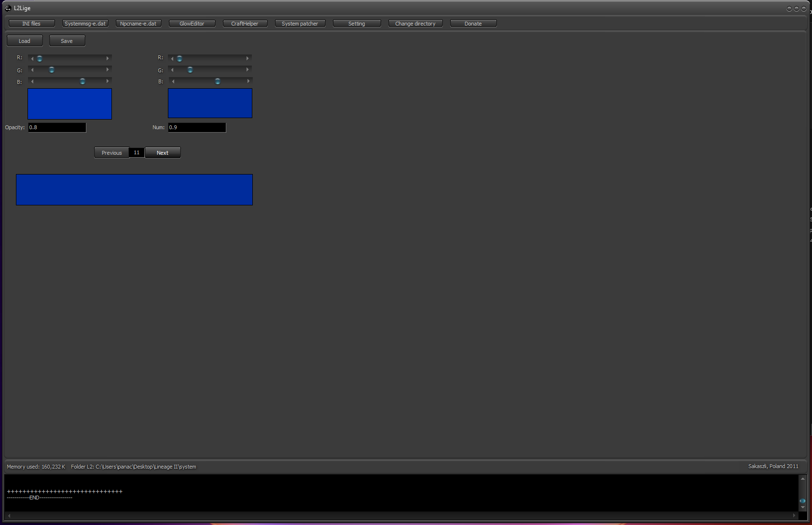Open the System patcher tab
This screenshot has height=525, width=812.
tap(300, 24)
